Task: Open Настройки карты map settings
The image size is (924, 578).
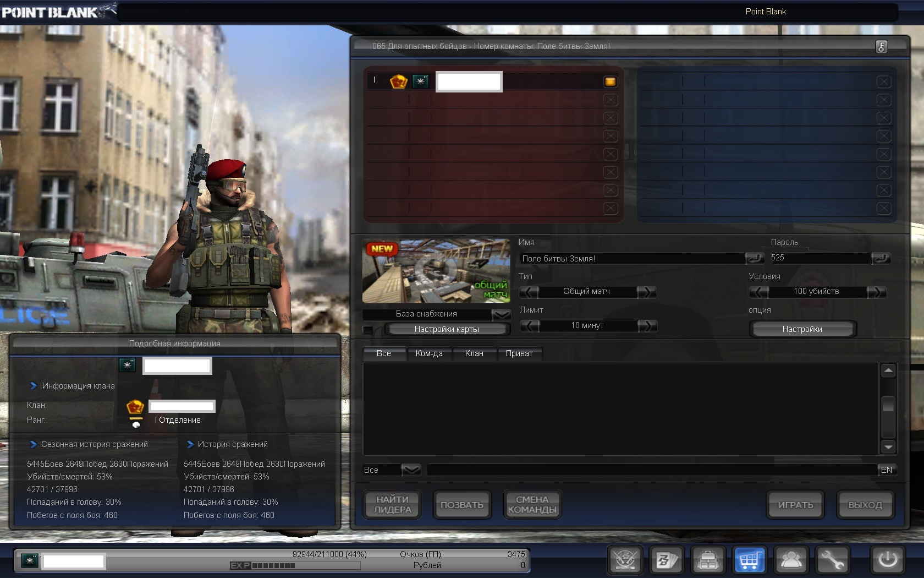Action: (x=447, y=329)
